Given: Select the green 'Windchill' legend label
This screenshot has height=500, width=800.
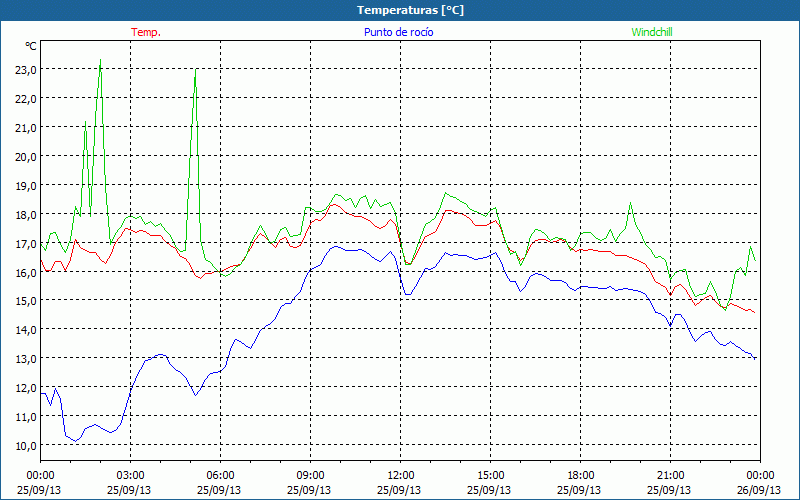Looking at the screenshot, I should [652, 32].
